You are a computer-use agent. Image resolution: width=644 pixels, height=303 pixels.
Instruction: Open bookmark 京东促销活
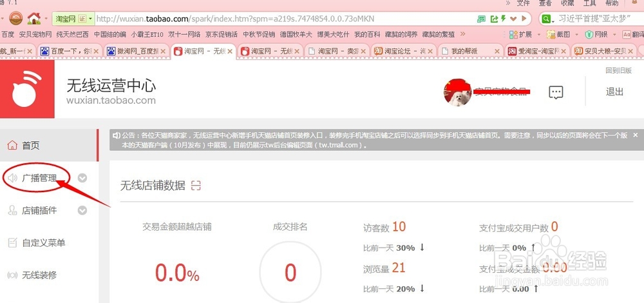click(222, 35)
